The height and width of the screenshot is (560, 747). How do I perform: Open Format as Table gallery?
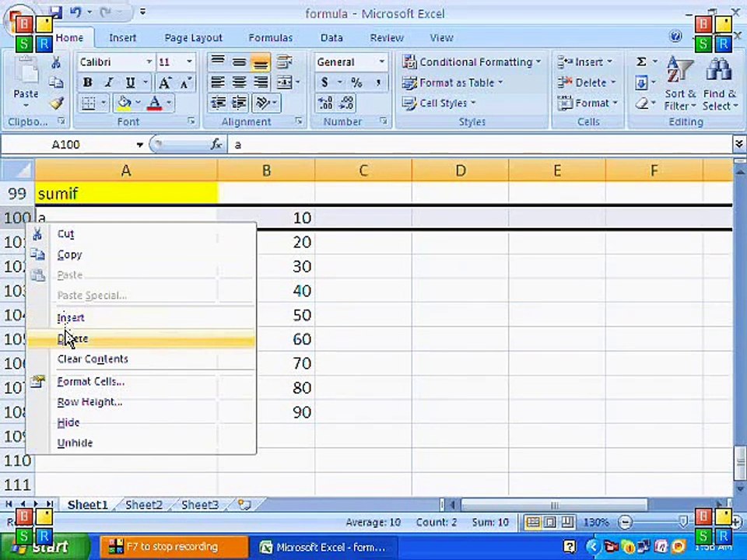[453, 83]
